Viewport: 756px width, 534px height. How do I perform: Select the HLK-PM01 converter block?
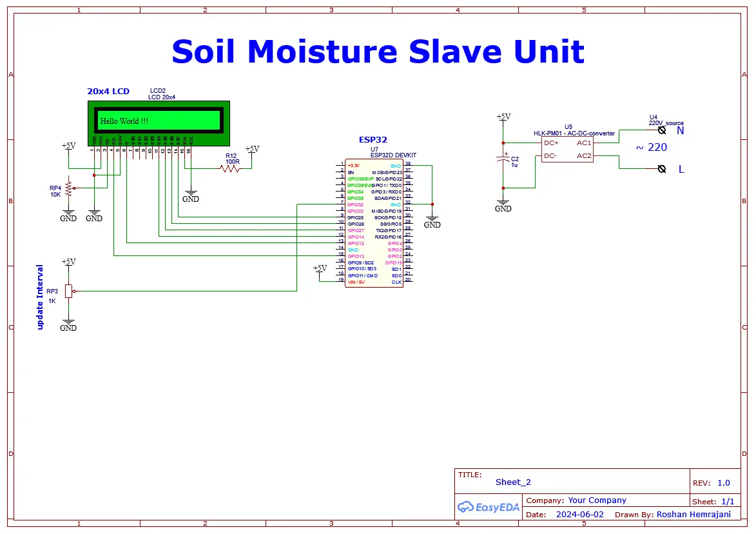tap(567, 149)
